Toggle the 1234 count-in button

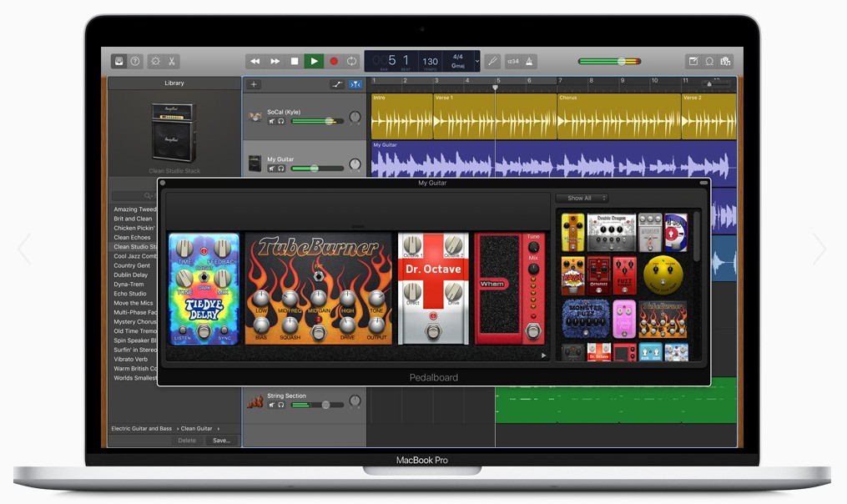(513, 61)
